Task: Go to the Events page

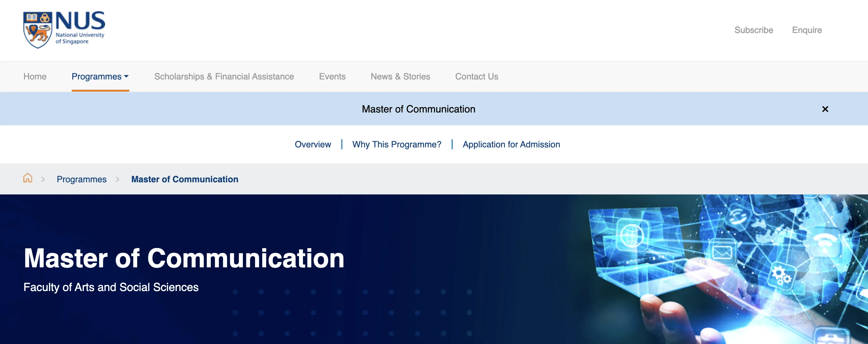Action: (x=332, y=76)
